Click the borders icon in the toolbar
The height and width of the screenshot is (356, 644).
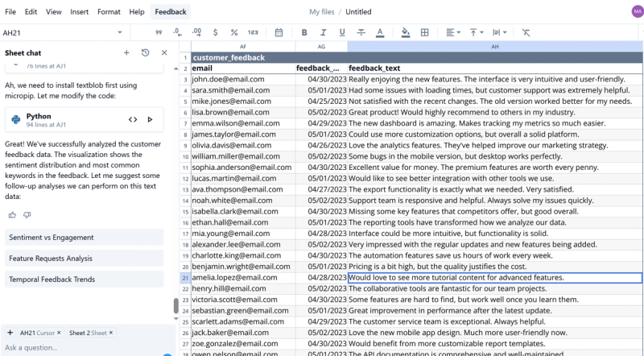[425, 32]
